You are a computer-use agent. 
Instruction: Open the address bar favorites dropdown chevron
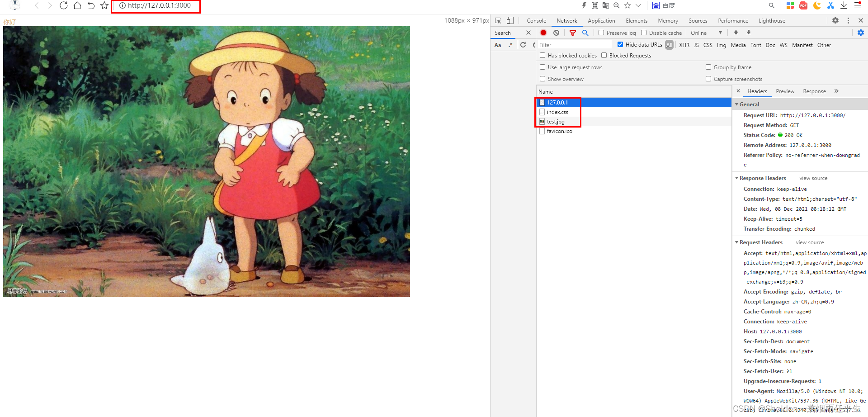coord(638,5)
